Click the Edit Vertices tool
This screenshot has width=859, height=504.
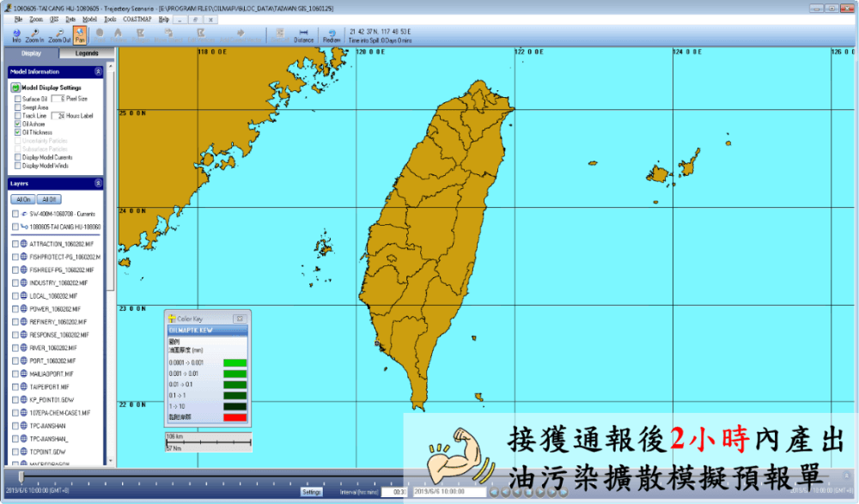[201, 33]
